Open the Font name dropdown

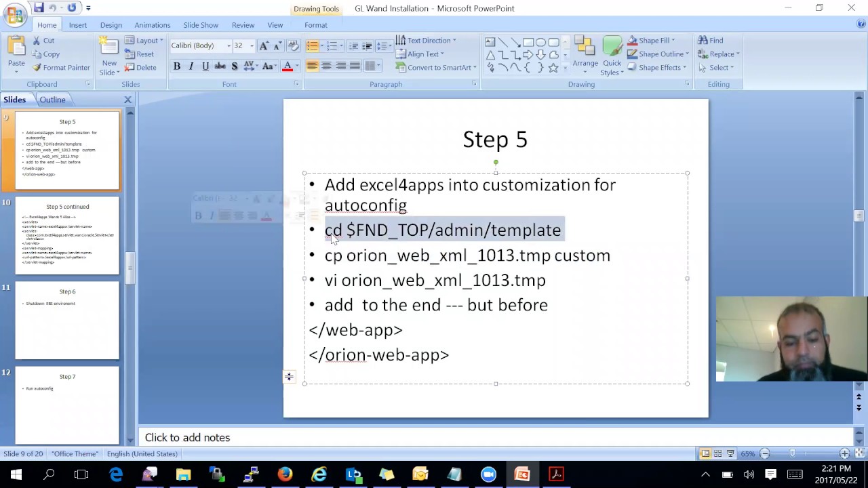(x=229, y=45)
